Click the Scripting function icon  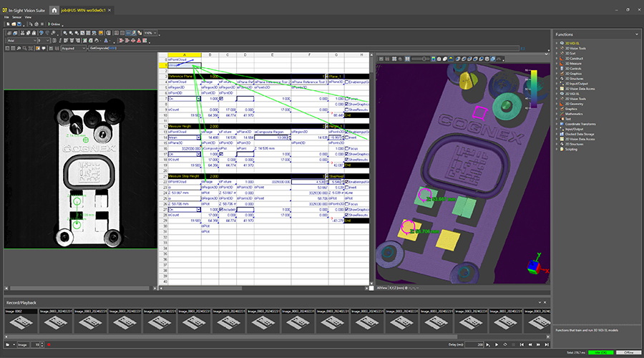(x=562, y=149)
